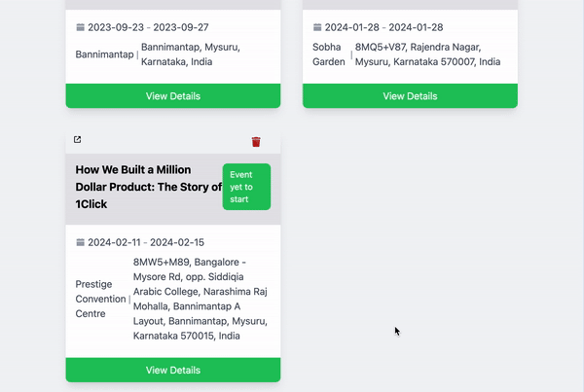Viewport: 584px width, 392px height.
Task: Select the Prestige Convention Centre venue name
Action: (x=101, y=300)
